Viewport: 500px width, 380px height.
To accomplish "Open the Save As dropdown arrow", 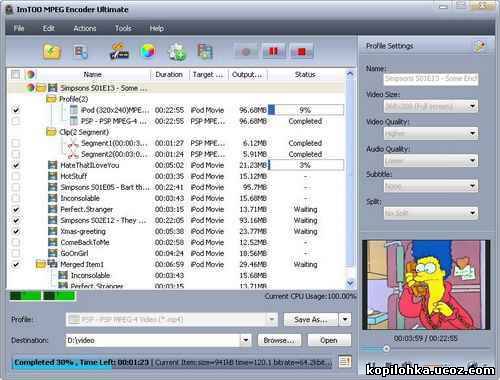I will [345, 319].
